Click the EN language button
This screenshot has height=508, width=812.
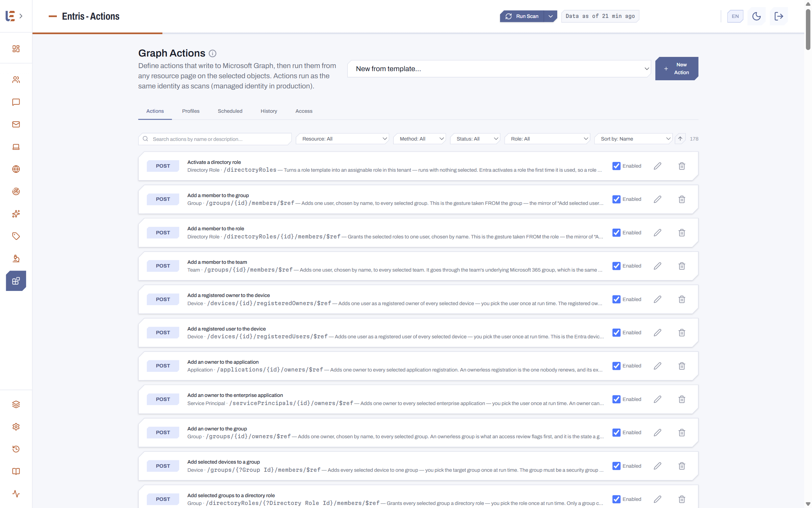pos(735,16)
